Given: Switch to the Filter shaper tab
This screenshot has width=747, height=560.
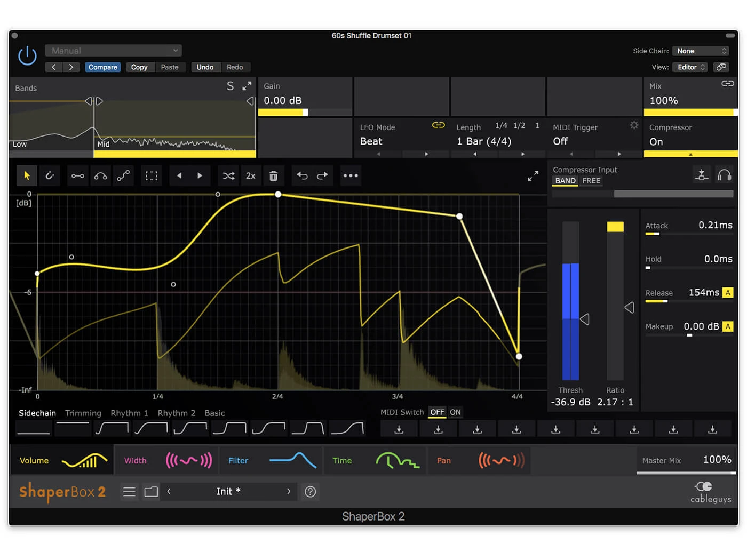Looking at the screenshot, I should click(x=270, y=460).
